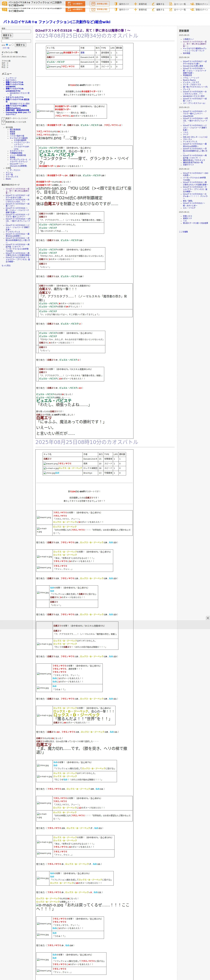Click the ロックス海賊団 author cell
The image size is (210, 980).
coord(90,468)
